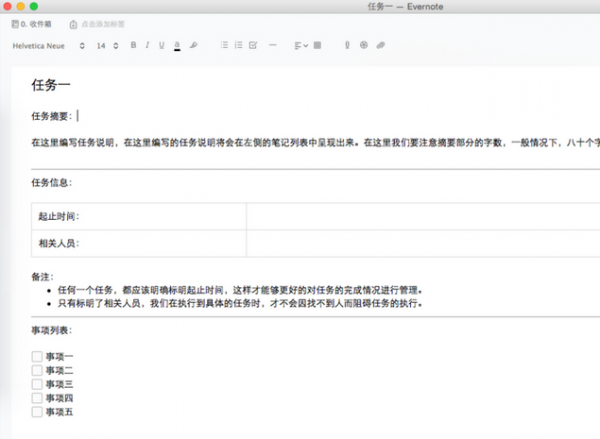Click the empty cell beside 起止时间

point(420,216)
